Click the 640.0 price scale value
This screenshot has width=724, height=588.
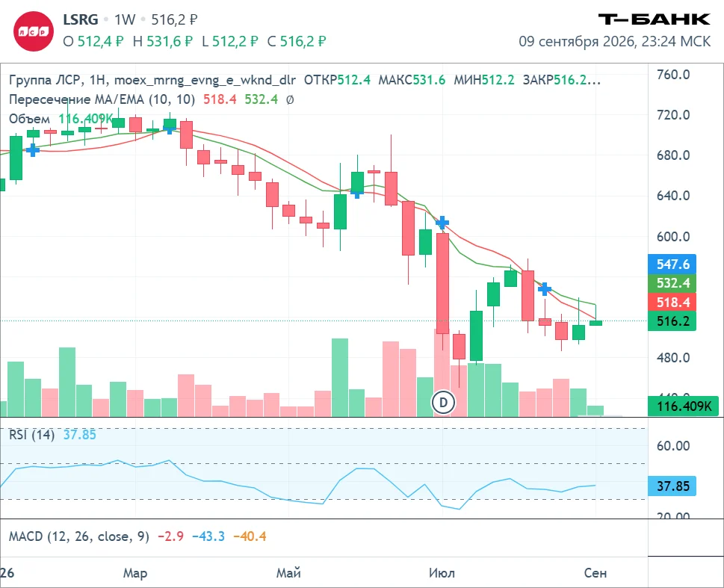click(673, 196)
